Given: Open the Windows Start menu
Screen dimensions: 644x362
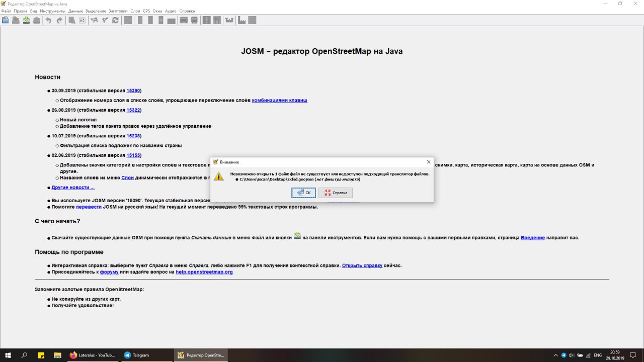Looking at the screenshot, I should [8, 355].
